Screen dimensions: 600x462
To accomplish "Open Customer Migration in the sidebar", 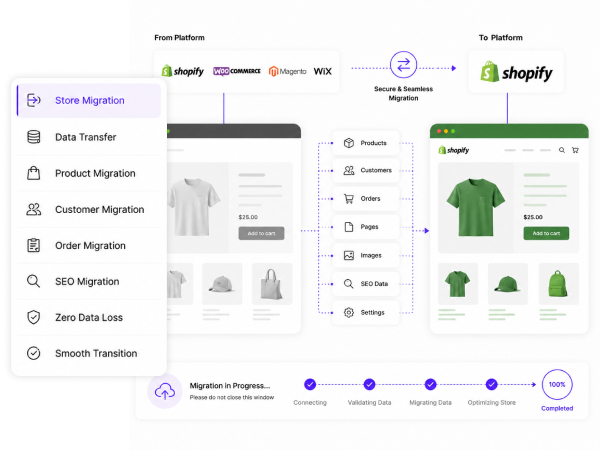I will coord(89,209).
